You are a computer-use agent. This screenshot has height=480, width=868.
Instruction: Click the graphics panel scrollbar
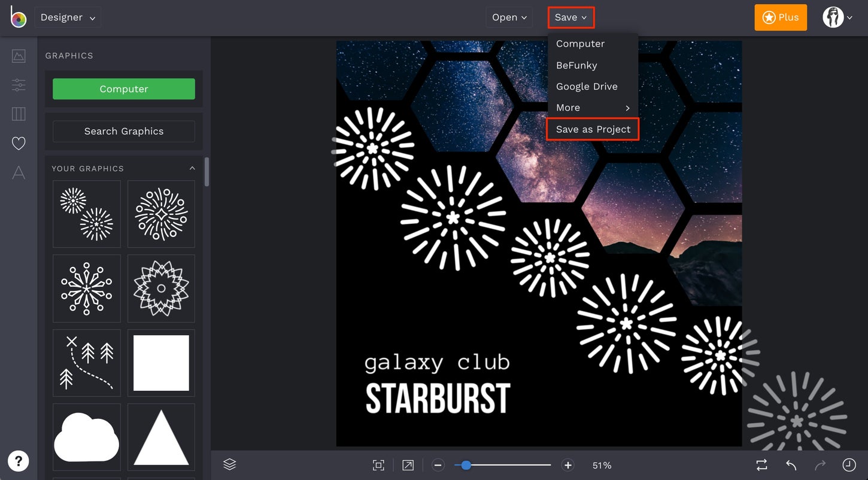207,172
